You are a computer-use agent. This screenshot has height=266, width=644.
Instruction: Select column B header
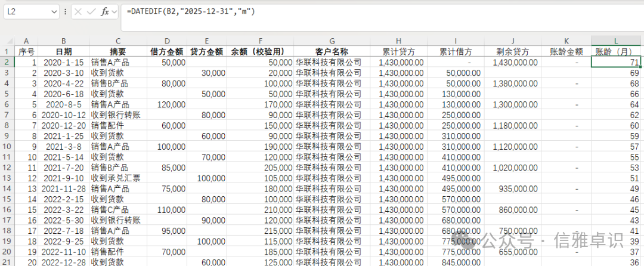64,41
